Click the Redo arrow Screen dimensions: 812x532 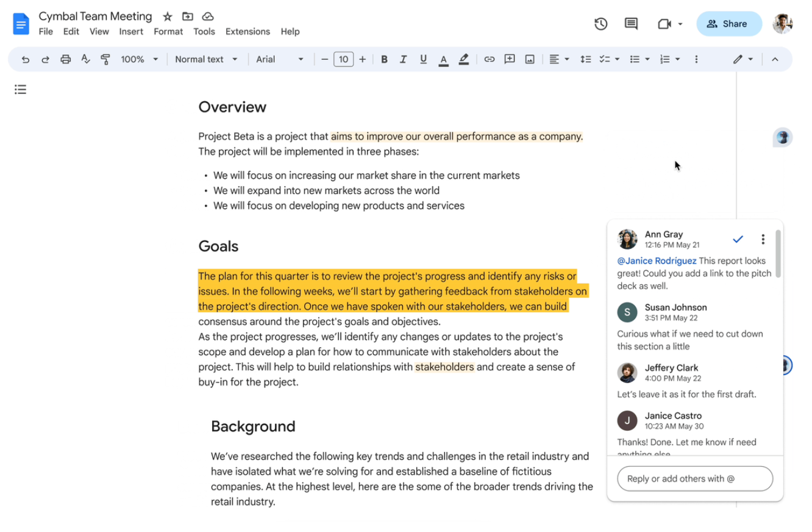coord(45,59)
